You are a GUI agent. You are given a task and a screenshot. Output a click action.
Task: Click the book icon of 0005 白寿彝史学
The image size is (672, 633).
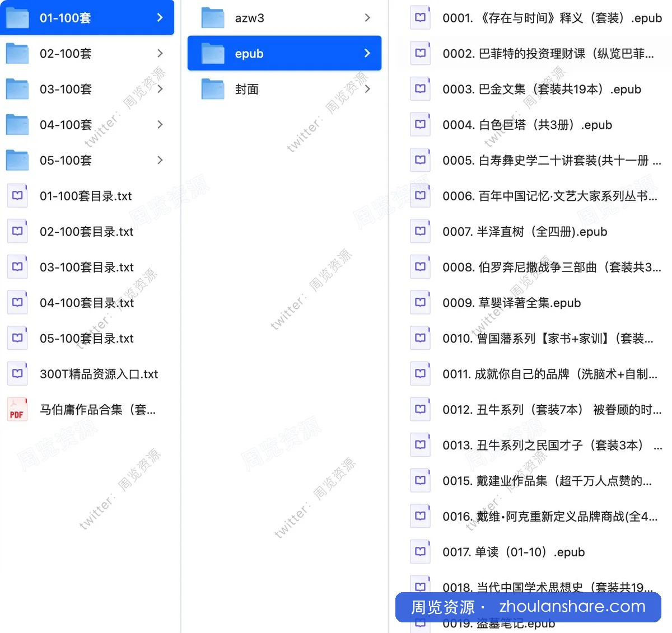pyautogui.click(x=421, y=160)
